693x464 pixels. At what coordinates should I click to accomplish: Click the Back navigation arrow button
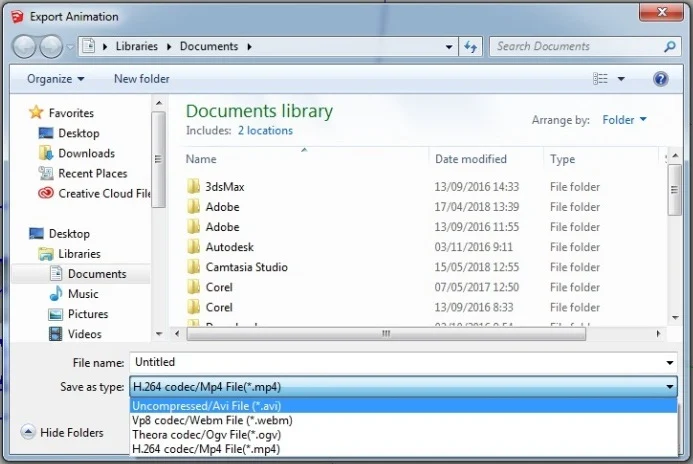(x=24, y=46)
